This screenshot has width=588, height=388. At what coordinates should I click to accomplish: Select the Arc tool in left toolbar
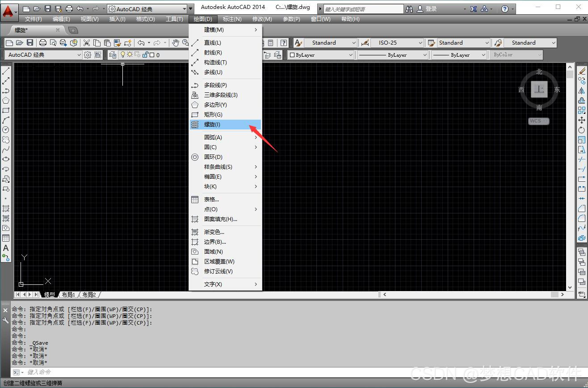coord(6,120)
